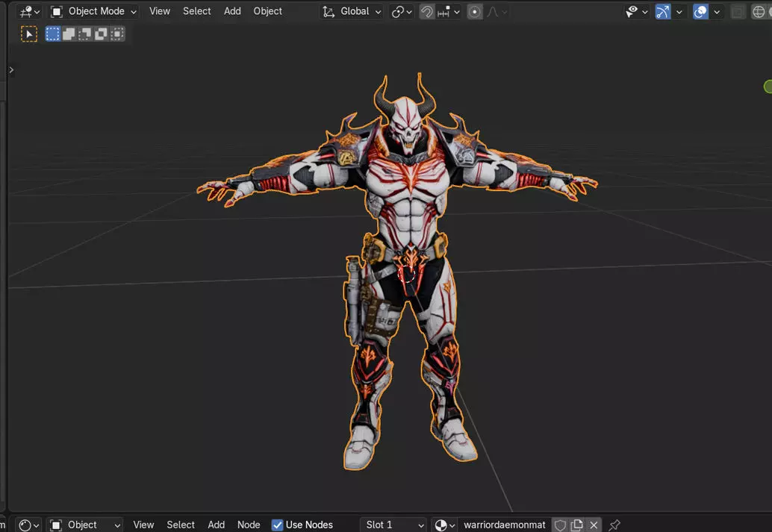Viewport: 772px width, 532px height.
Task: Toggle the pin node tree icon
Action: pos(614,525)
